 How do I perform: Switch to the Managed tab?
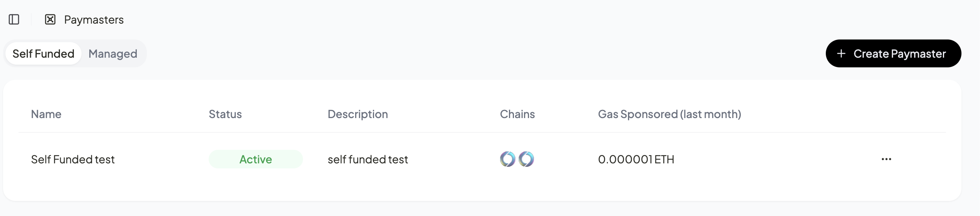point(113,53)
